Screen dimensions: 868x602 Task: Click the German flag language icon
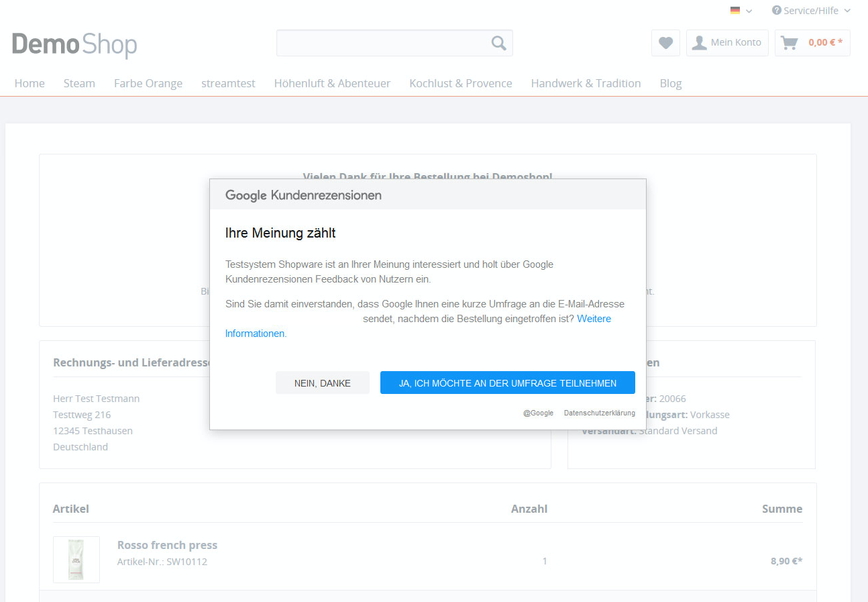[x=735, y=11]
